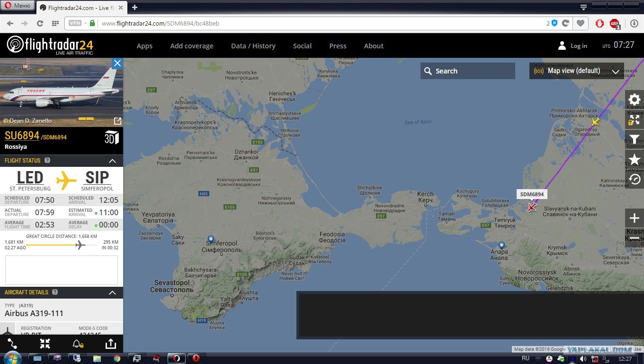The image size is (644, 364).
Task: Open the About menu
Action: 374,46
